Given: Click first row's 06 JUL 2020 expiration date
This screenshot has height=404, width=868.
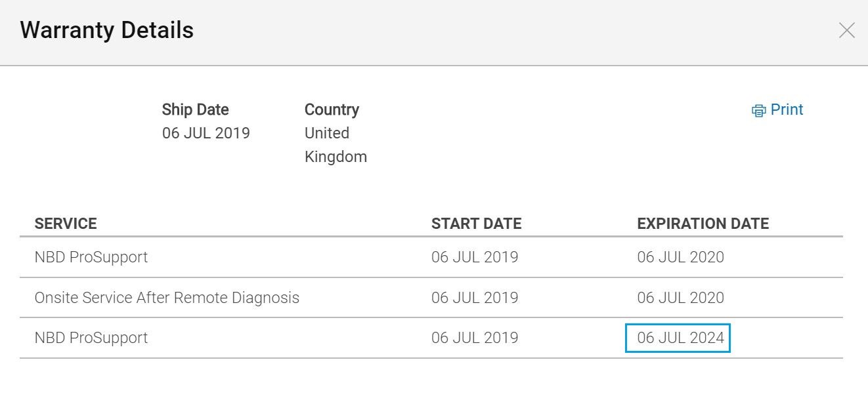Looking at the screenshot, I should pyautogui.click(x=680, y=257).
